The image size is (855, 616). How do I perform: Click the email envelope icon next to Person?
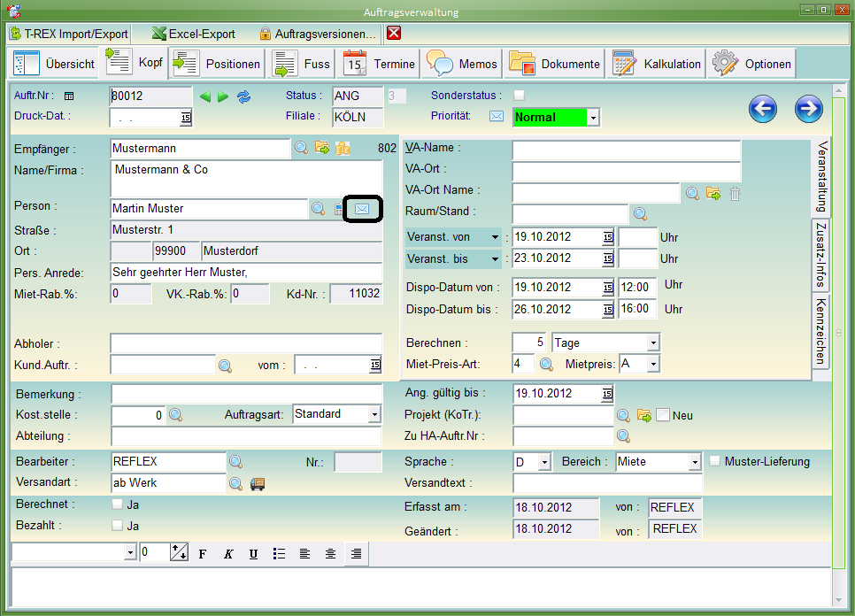pyautogui.click(x=362, y=209)
